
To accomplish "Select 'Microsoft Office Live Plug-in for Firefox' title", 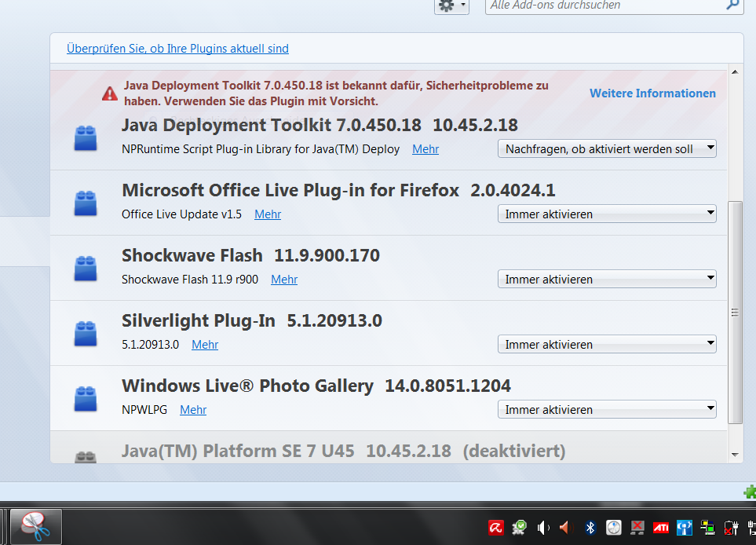I will (x=290, y=191).
